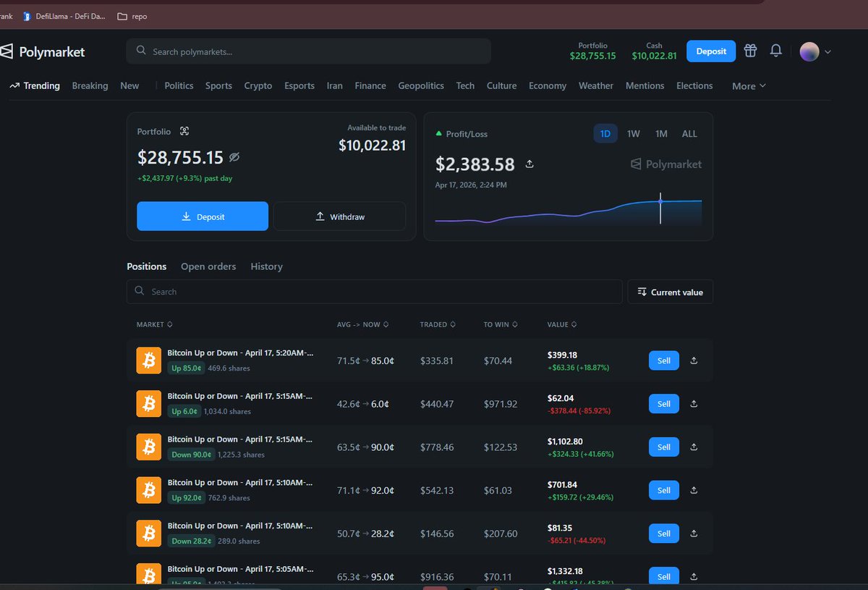This screenshot has height=590, width=868.
Task: Open the Esports category
Action: [299, 85]
